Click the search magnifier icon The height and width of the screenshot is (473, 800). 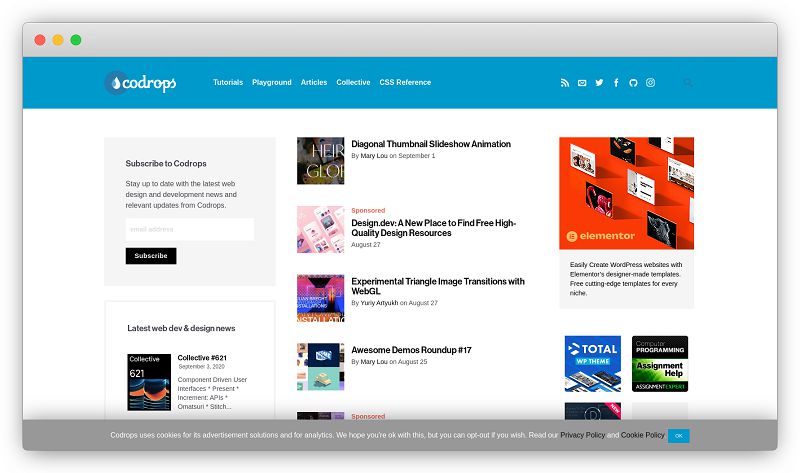tap(688, 83)
